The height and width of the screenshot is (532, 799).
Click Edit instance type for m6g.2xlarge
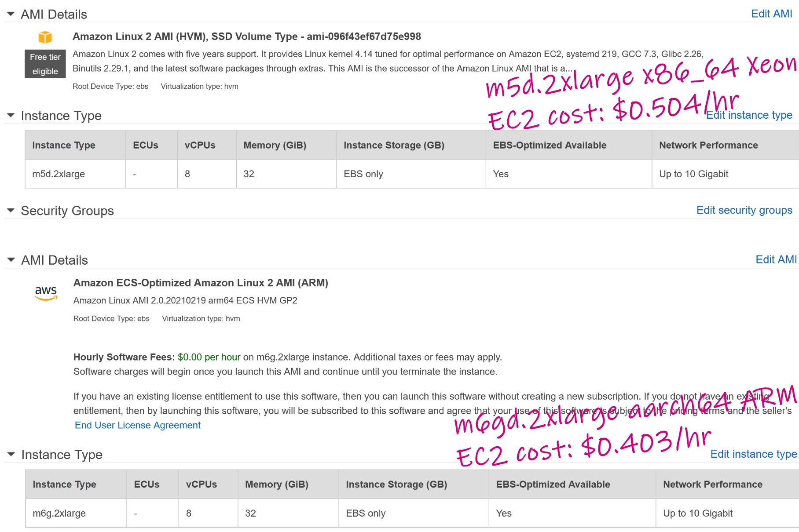(x=753, y=454)
